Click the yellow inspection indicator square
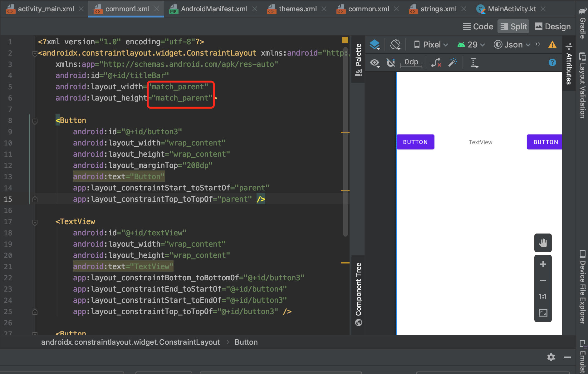The width and height of the screenshot is (588, 374). coord(345,40)
